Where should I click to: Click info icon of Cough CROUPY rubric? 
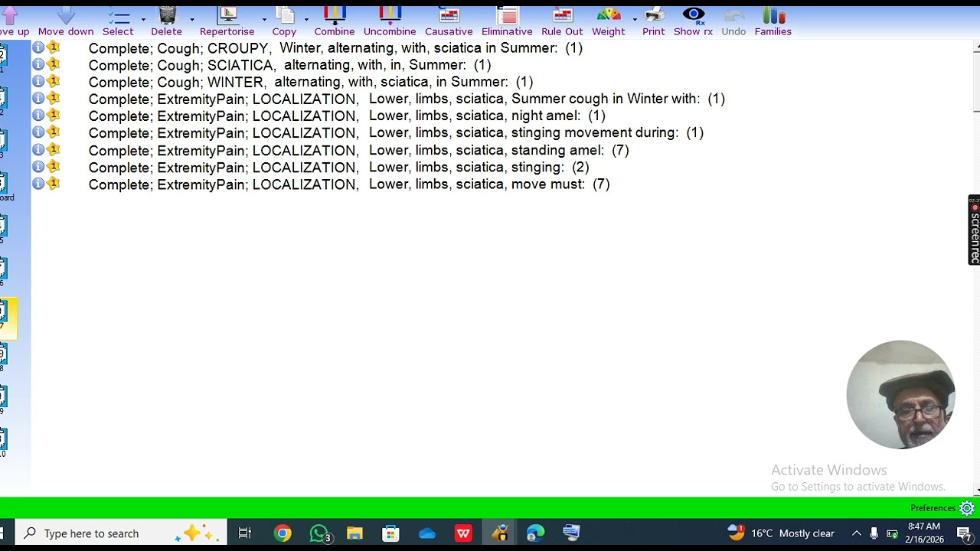pos(38,47)
